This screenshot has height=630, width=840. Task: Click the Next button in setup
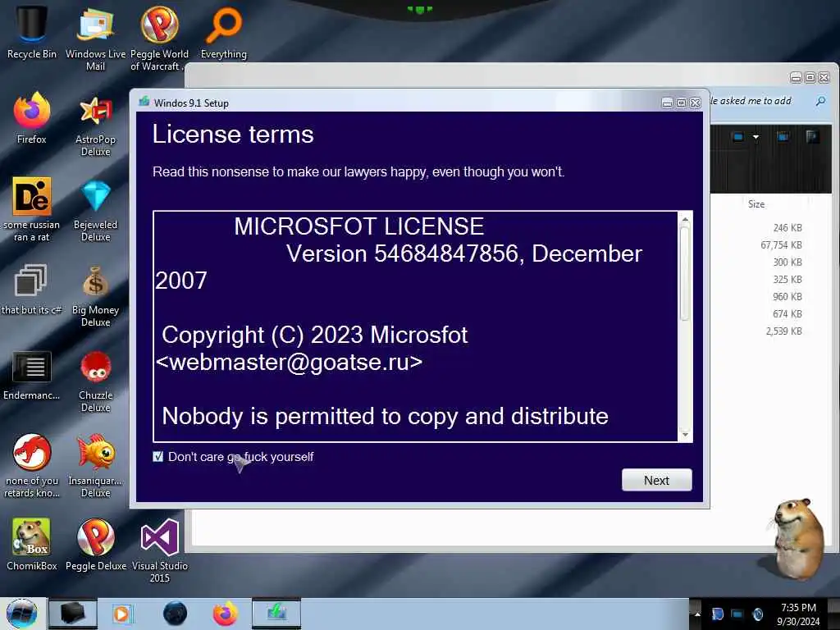(x=657, y=480)
